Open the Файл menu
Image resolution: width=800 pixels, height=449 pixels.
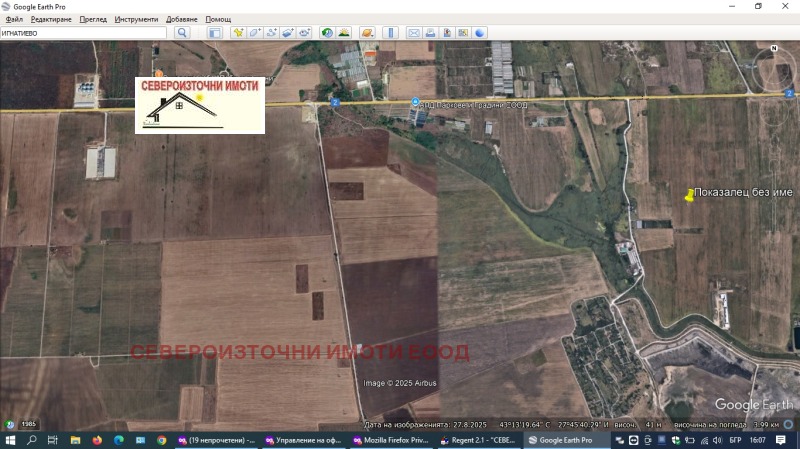(14, 19)
